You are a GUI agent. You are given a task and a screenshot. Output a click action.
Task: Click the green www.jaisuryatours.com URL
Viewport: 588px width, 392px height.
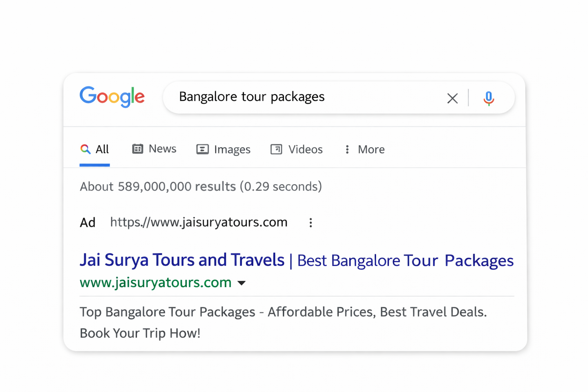(155, 283)
